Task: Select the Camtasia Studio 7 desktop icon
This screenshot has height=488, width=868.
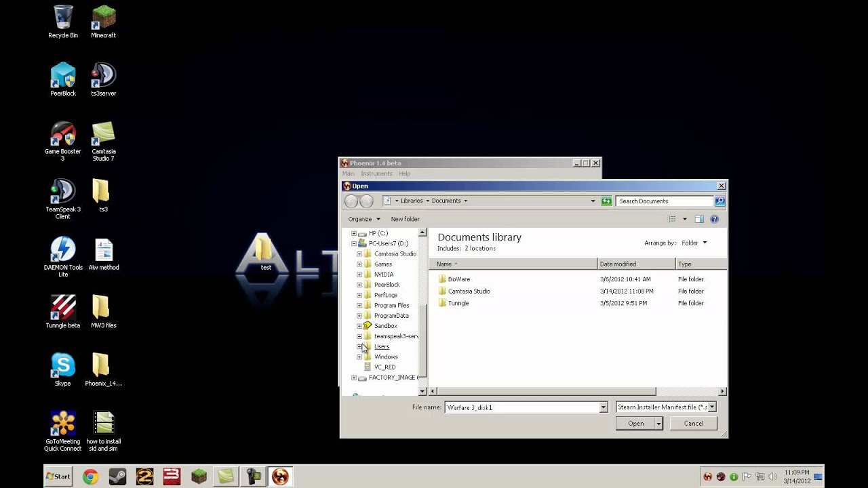Action: [x=104, y=141]
